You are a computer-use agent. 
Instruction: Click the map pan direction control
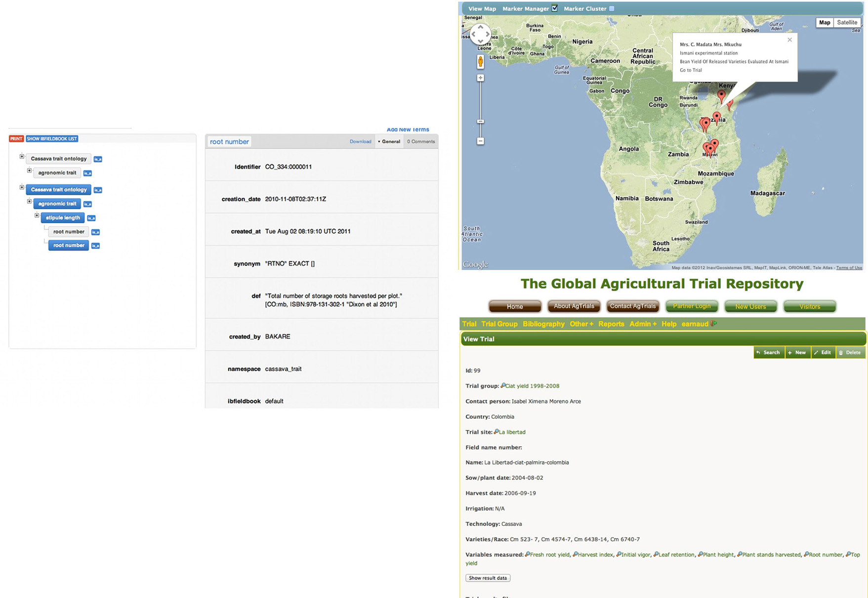pos(480,34)
